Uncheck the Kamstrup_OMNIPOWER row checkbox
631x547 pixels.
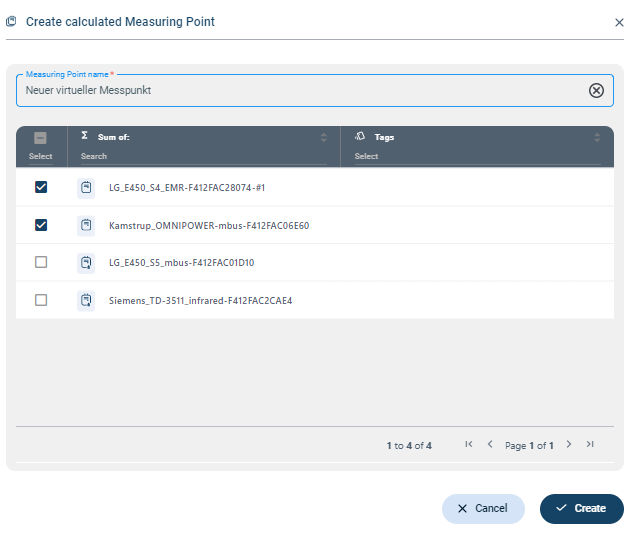(41, 225)
